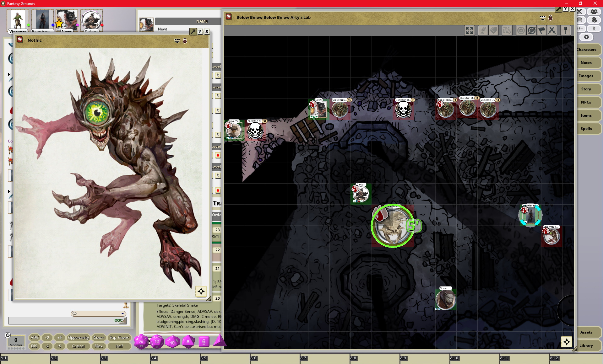Click the zoom-to-fit icon in the map toolbar
This screenshot has width=603, height=364.
470,30
